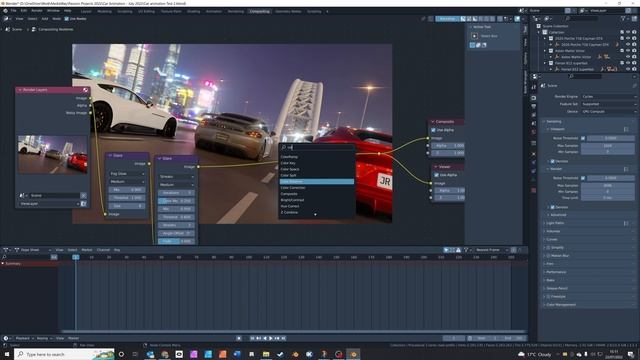Click the Backdrop button in compositor header
The width and height of the screenshot is (640, 360).
pos(447,19)
